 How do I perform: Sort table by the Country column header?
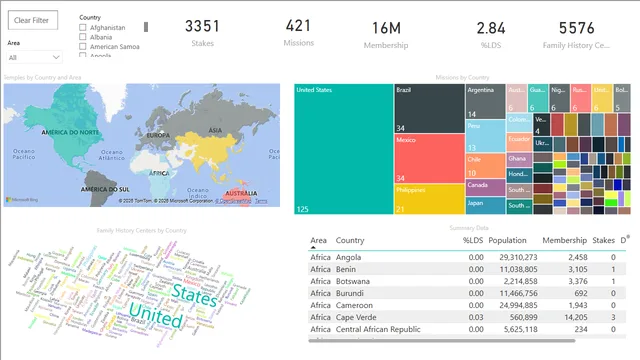[350, 240]
